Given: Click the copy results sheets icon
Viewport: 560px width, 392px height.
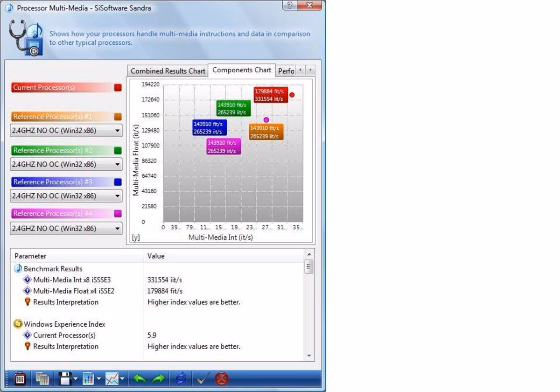Looking at the screenshot, I should 42,379.
